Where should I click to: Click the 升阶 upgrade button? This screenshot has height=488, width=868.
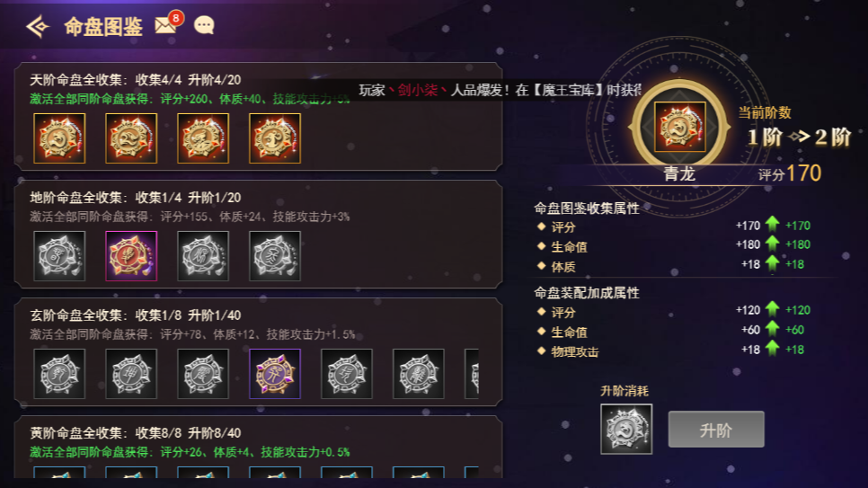(716, 430)
